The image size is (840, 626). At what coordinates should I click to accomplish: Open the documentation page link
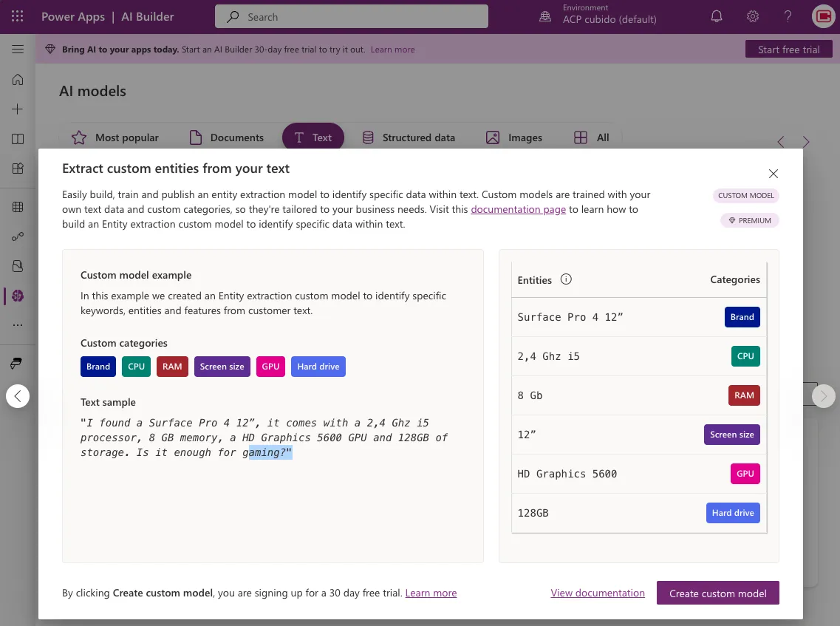tap(518, 209)
